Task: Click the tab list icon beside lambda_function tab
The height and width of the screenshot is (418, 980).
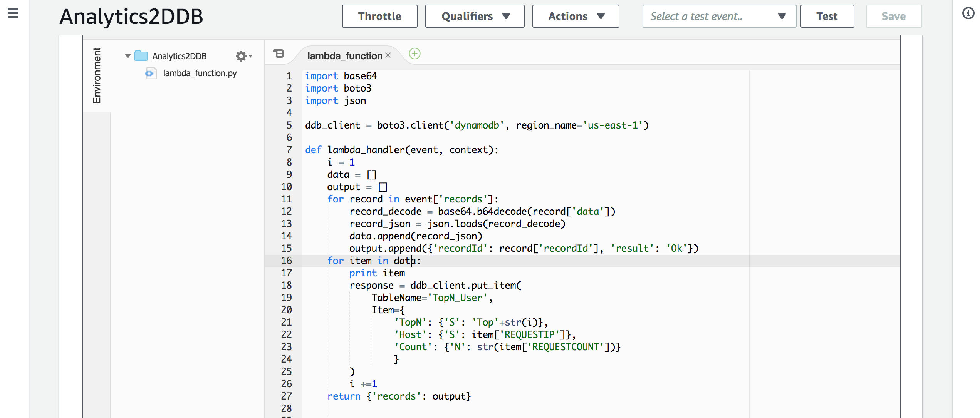Action: [x=278, y=54]
